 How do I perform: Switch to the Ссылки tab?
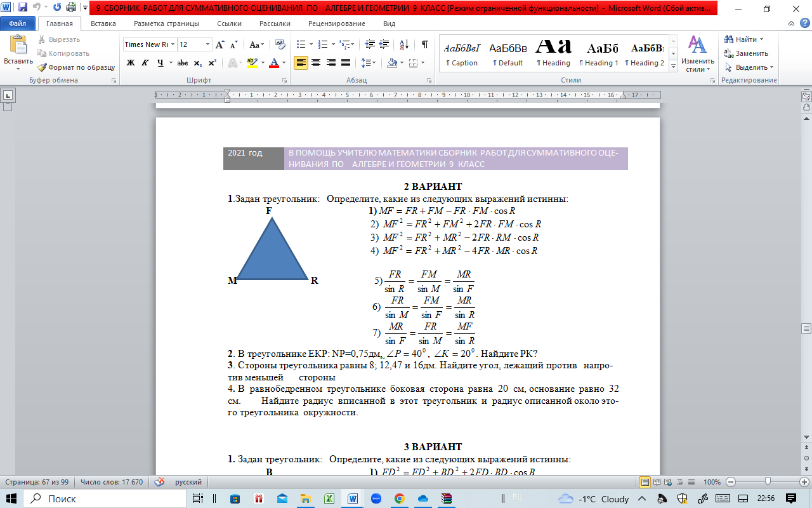point(229,23)
